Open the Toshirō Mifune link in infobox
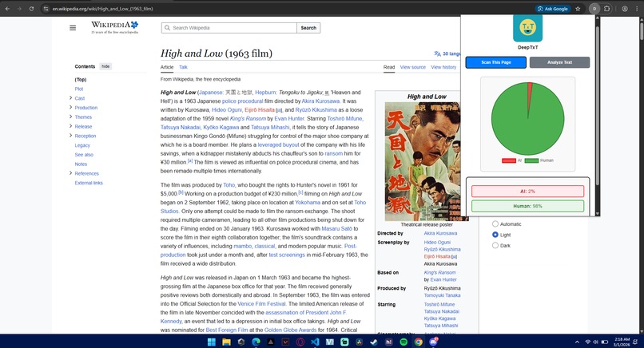Screen dimensions: 644x348 [x=439, y=305]
